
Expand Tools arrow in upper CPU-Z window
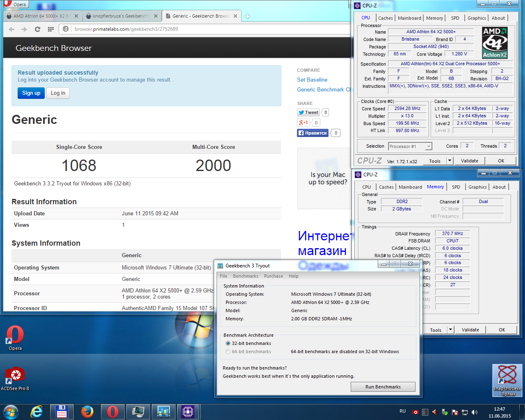coord(450,161)
